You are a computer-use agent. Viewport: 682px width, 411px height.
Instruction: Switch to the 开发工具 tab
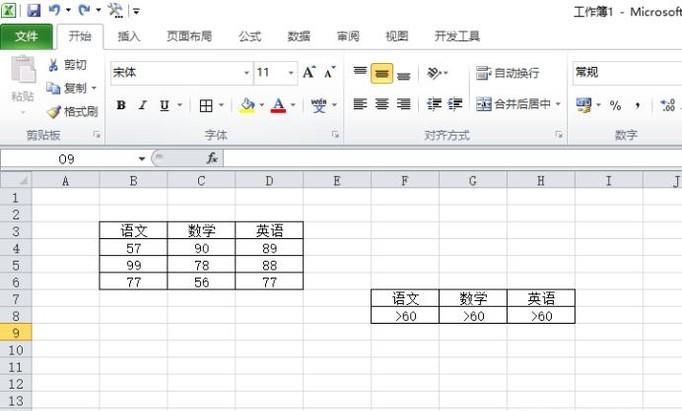click(457, 37)
